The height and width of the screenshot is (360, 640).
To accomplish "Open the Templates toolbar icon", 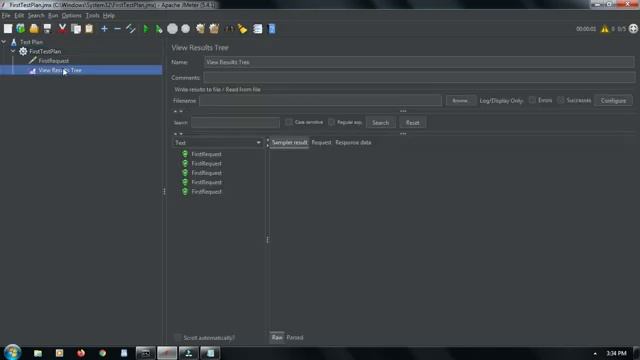I will click(21, 29).
